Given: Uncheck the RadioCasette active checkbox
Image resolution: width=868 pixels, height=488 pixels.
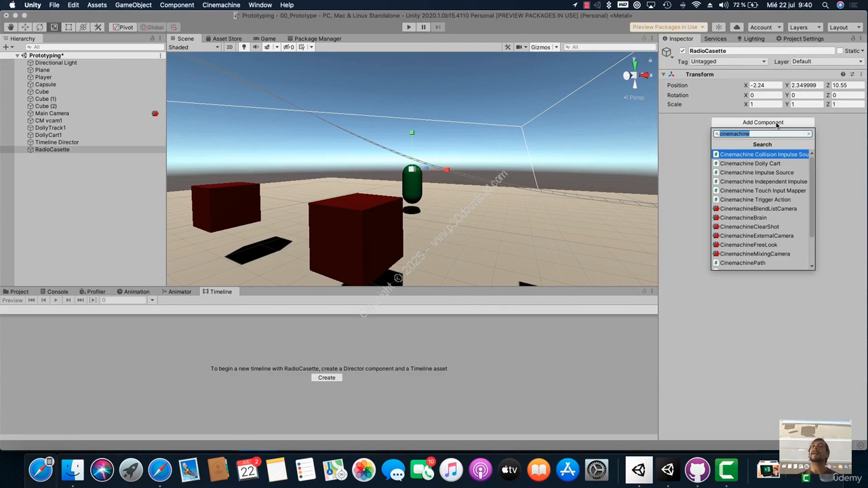Looking at the screenshot, I should [x=683, y=51].
